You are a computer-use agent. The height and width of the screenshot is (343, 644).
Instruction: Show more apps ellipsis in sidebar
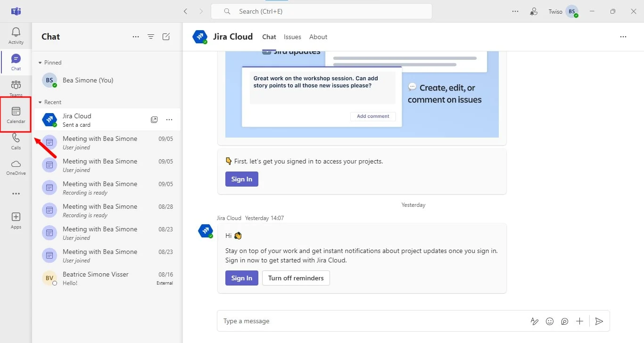16,194
